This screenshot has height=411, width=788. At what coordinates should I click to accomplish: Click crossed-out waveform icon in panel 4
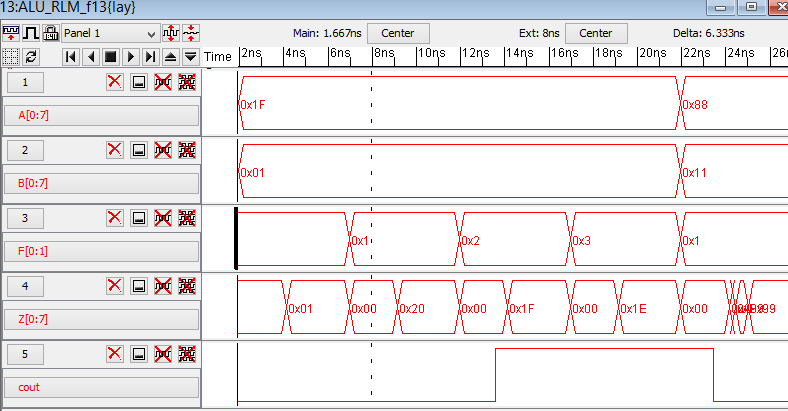pyautogui.click(x=163, y=286)
